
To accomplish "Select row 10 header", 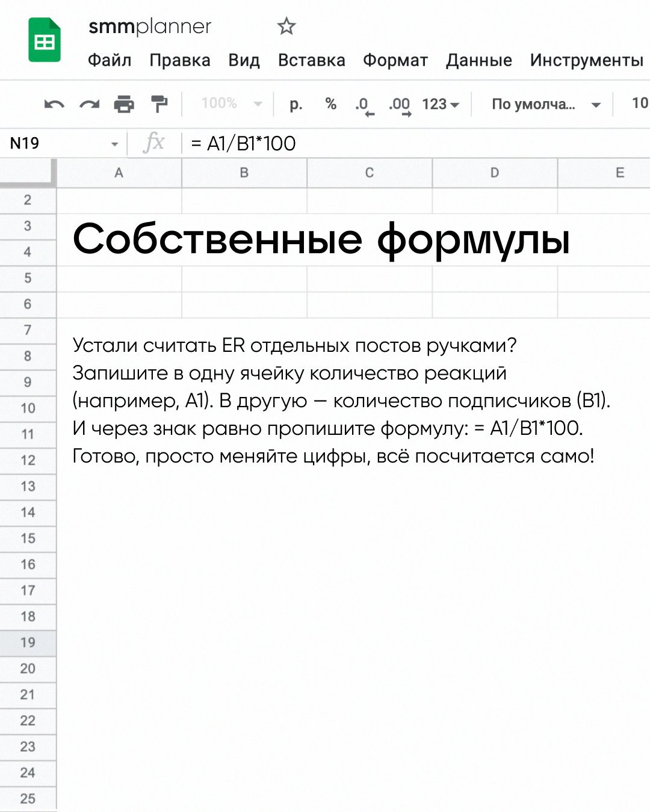I will 28,408.
